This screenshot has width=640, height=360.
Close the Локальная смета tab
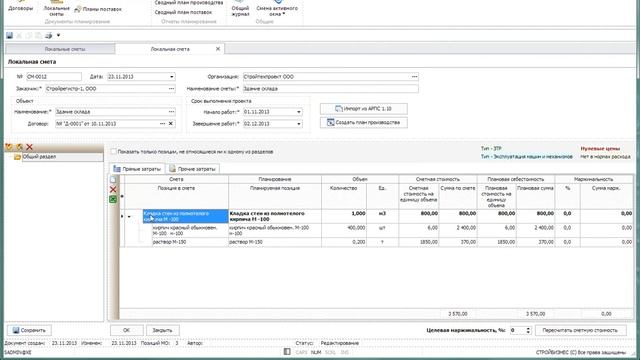[218, 49]
